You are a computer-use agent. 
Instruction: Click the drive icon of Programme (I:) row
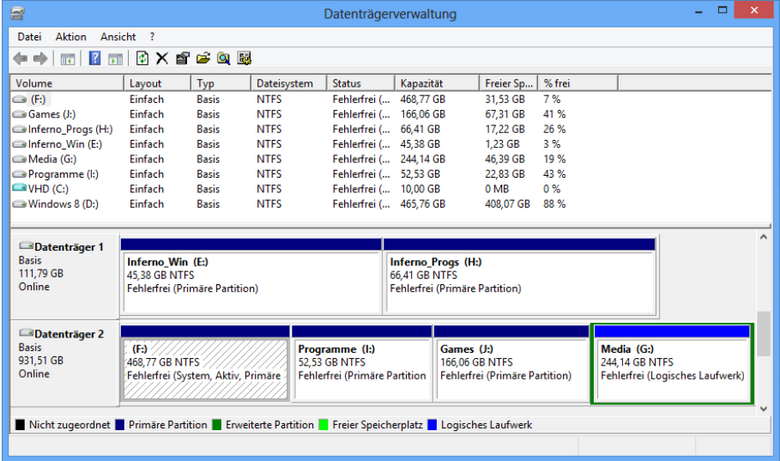point(19,174)
